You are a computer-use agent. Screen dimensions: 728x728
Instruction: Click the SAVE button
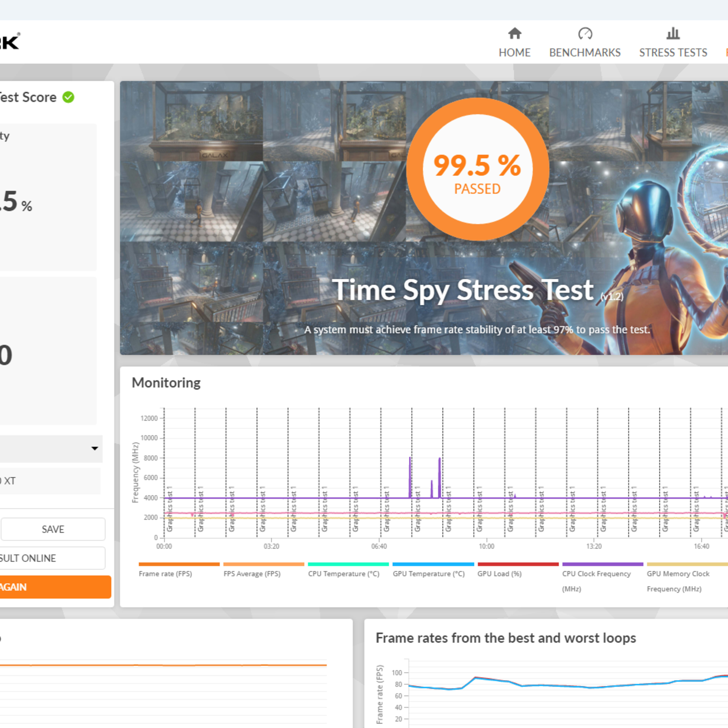tap(53, 529)
